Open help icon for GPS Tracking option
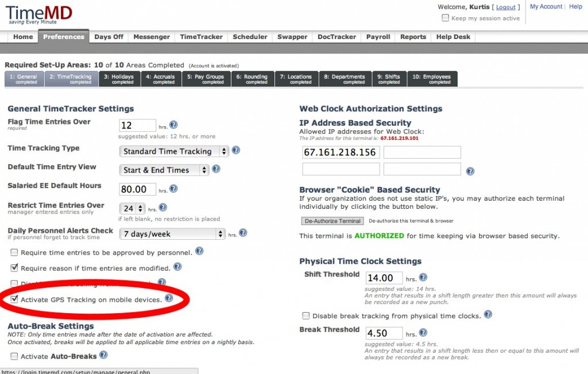588x374 pixels. tap(169, 298)
